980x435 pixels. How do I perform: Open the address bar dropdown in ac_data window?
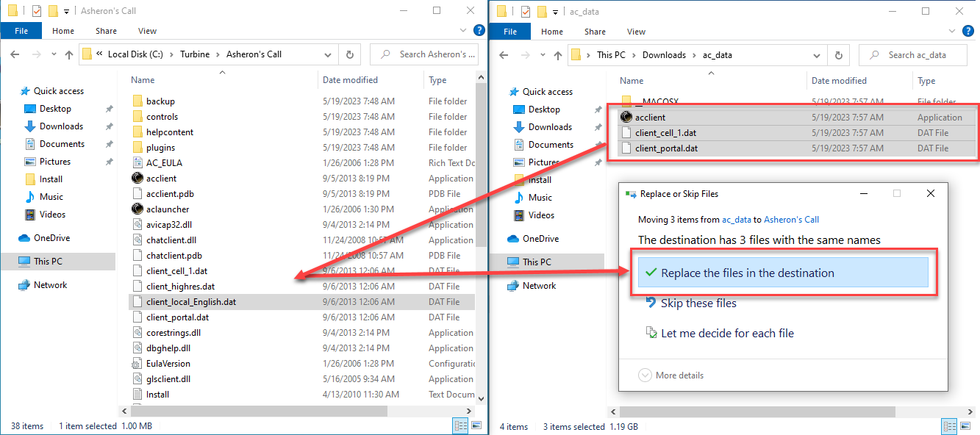click(816, 55)
